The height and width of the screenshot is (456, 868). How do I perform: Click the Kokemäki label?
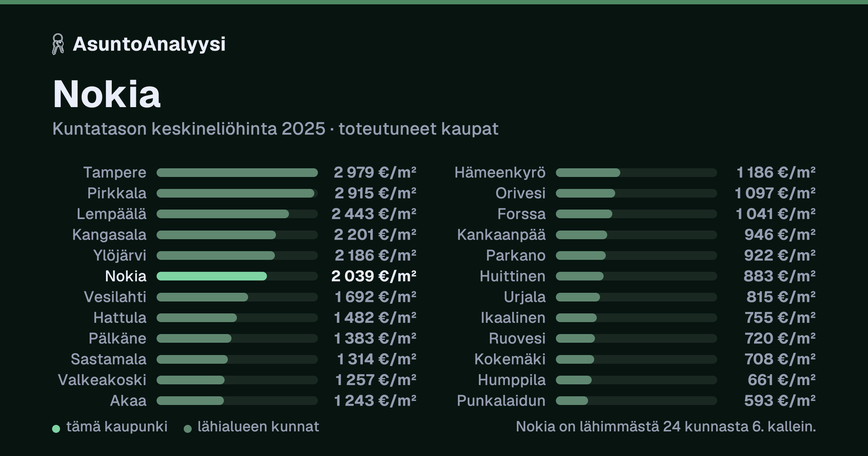(x=510, y=359)
